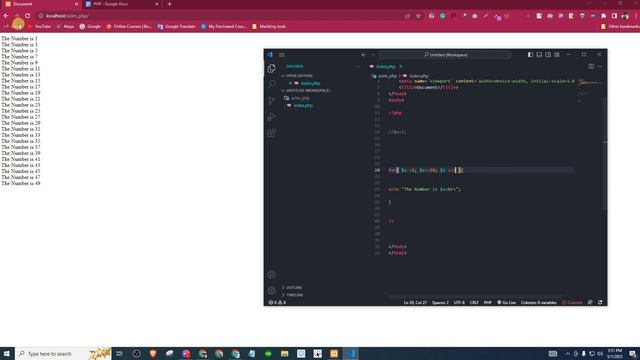Open Run and Debug view
The width and height of the screenshot is (640, 360).
click(271, 117)
